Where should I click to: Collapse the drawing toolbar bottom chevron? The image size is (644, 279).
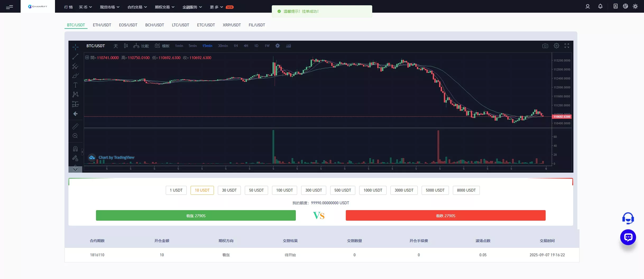point(75,169)
